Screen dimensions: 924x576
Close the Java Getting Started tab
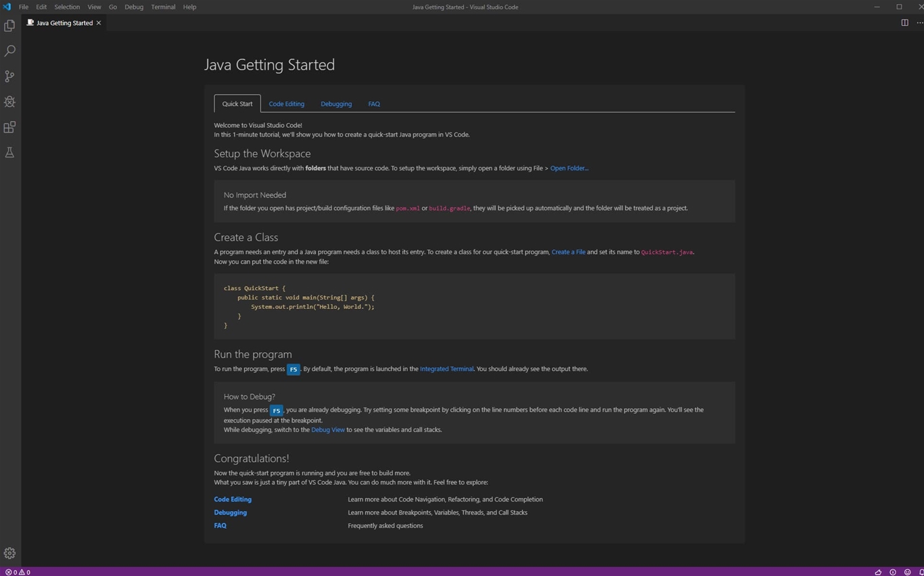[x=99, y=23]
